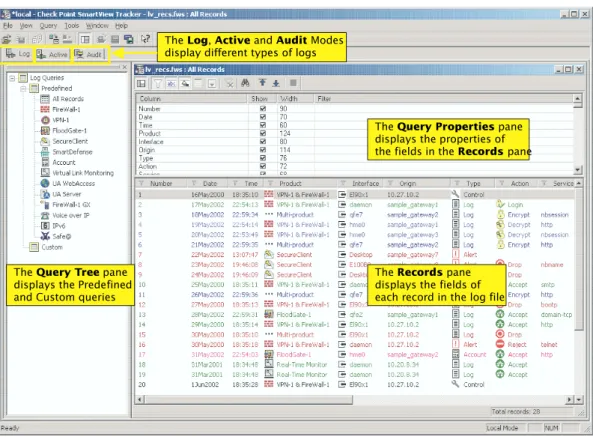Screen dimensions: 593x437
Task: Open the Query menu
Action: point(48,26)
